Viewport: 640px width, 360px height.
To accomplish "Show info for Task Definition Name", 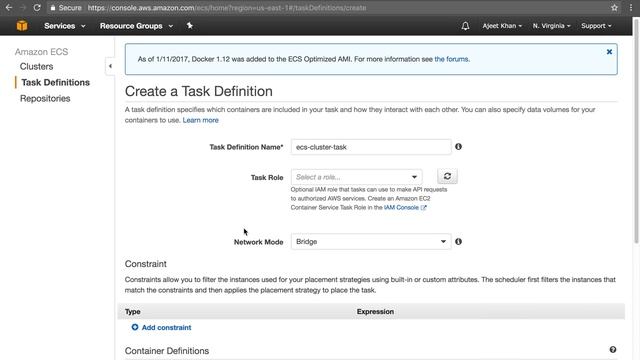I will pos(458,147).
